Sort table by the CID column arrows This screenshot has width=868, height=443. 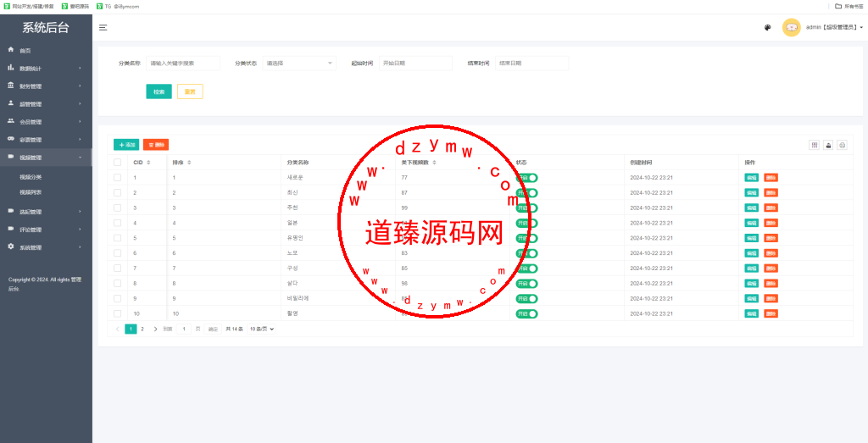148,163
